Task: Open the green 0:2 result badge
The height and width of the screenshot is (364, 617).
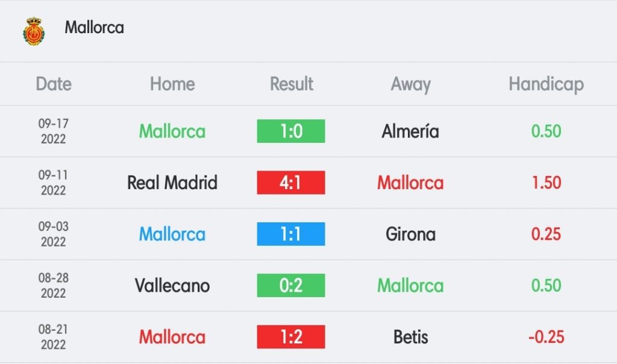Action: tap(291, 285)
